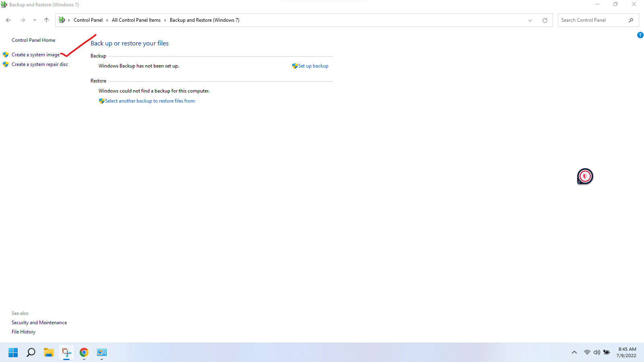This screenshot has height=362, width=644.
Task: Click the window title bar app icon
Action: pyautogui.click(x=4, y=4)
